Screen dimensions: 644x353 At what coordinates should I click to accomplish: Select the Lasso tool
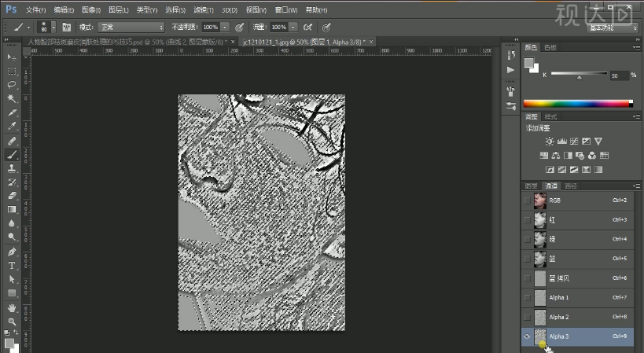click(x=12, y=85)
